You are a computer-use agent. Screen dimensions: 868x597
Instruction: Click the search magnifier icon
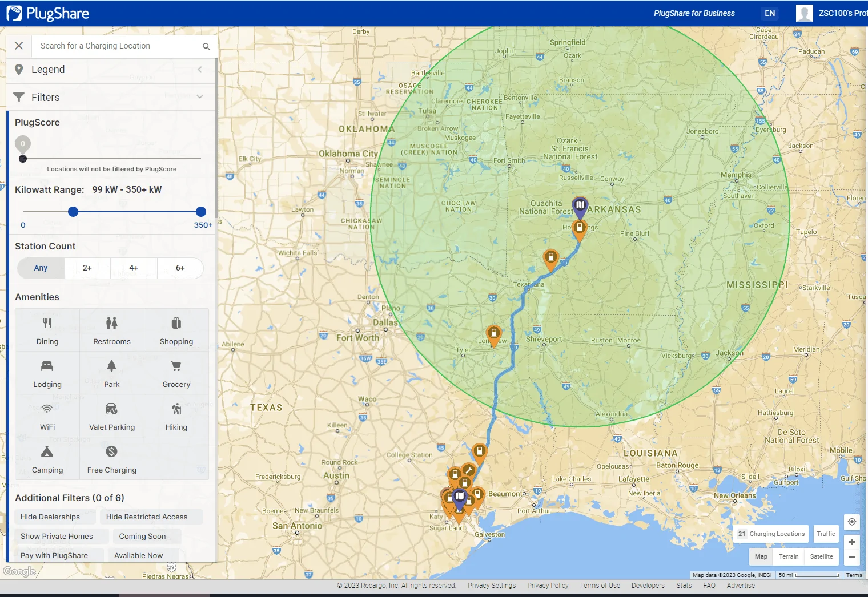click(206, 46)
